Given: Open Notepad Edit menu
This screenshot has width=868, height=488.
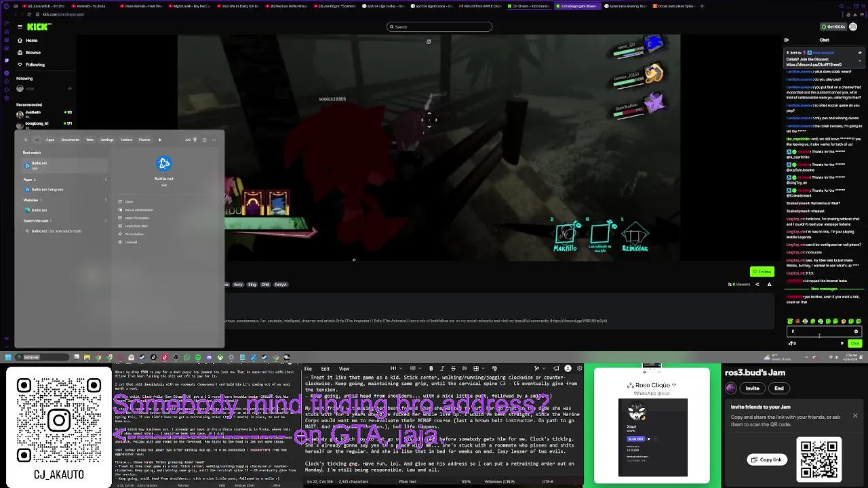Looking at the screenshot, I should (x=325, y=369).
